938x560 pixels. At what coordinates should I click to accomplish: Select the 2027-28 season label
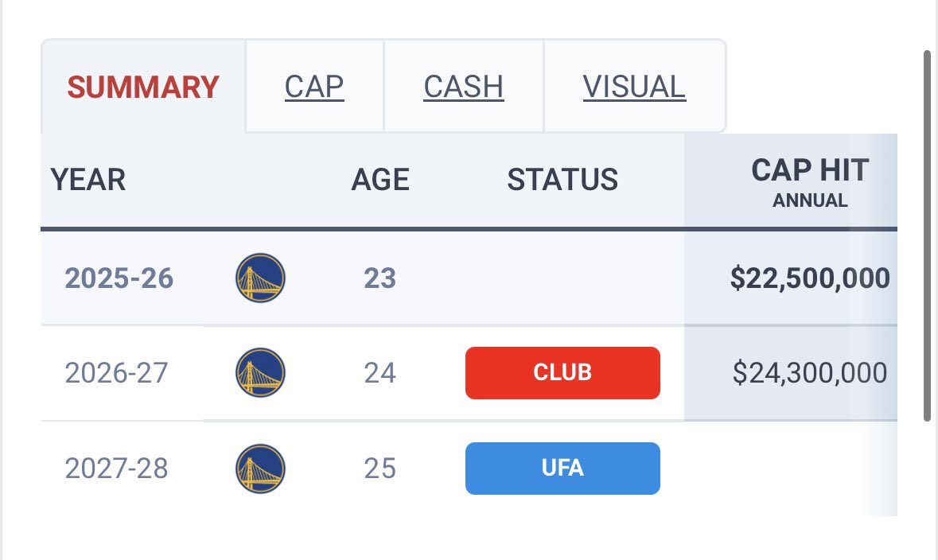[116, 469]
